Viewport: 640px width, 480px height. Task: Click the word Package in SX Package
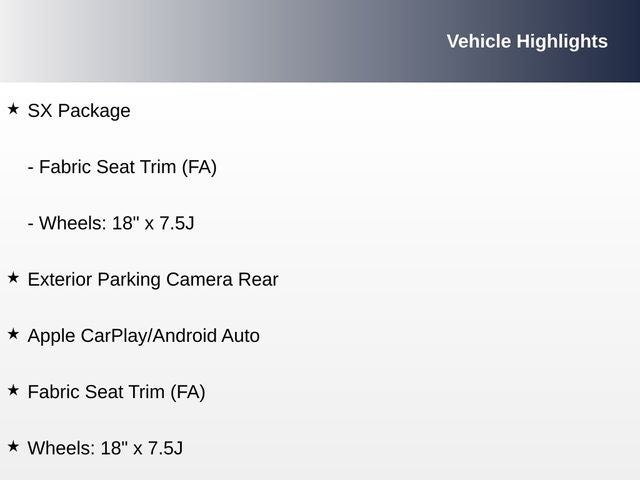click(x=94, y=111)
